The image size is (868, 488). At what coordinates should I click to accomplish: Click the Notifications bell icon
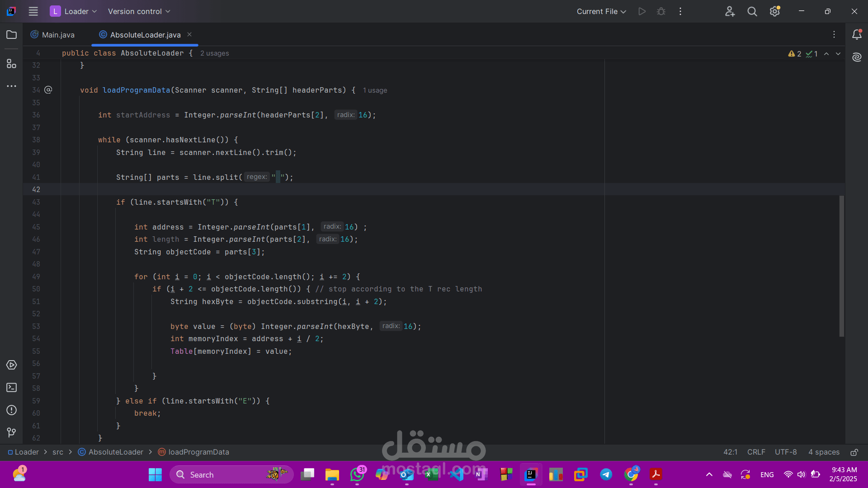(x=857, y=35)
